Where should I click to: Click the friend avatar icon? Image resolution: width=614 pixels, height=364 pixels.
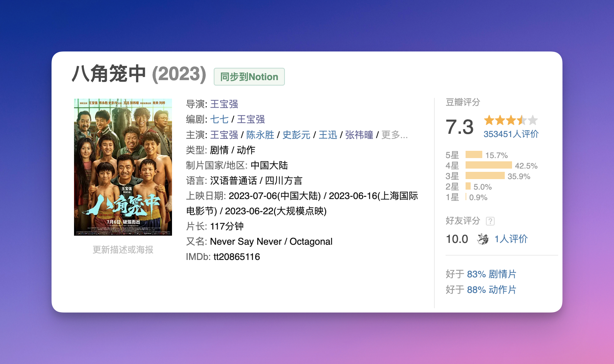click(x=483, y=239)
